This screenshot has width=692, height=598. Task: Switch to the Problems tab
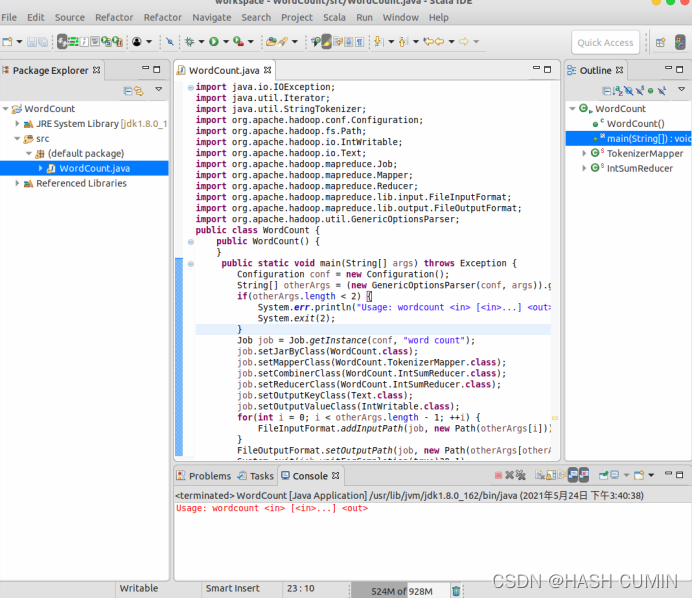(x=203, y=476)
